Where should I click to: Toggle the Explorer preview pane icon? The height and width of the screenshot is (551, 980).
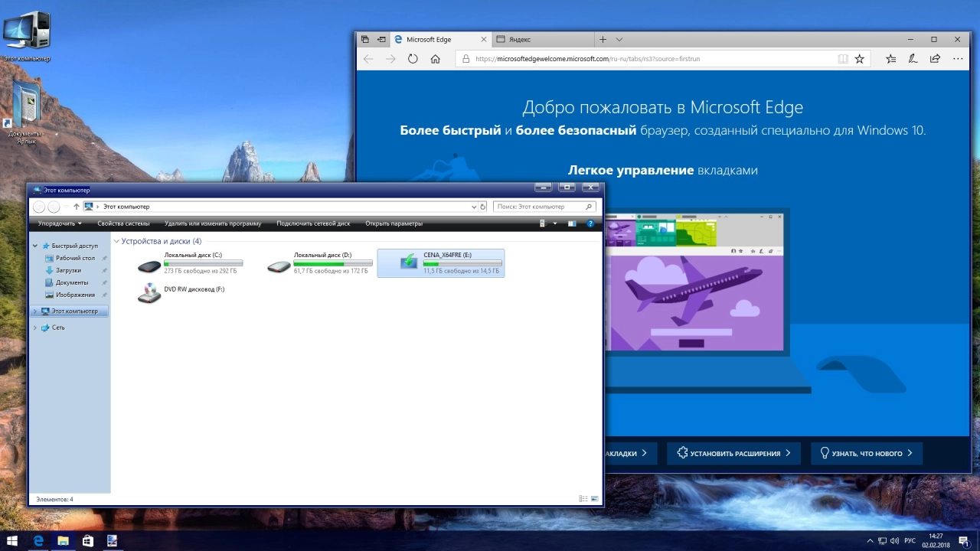click(572, 223)
